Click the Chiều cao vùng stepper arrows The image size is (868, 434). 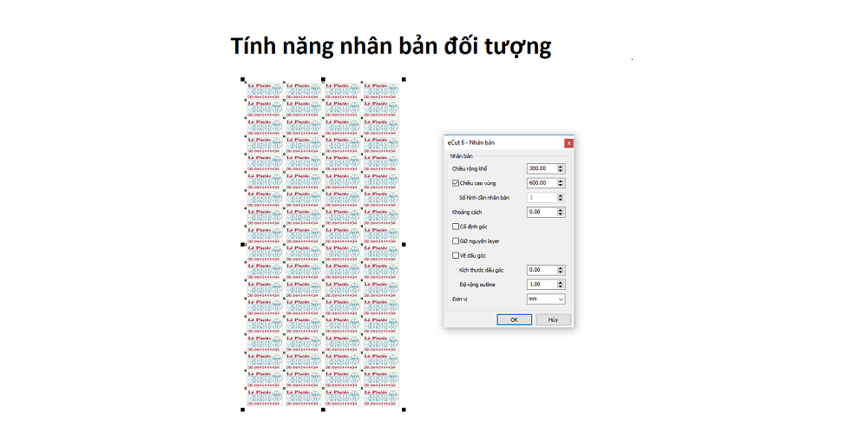pos(561,182)
